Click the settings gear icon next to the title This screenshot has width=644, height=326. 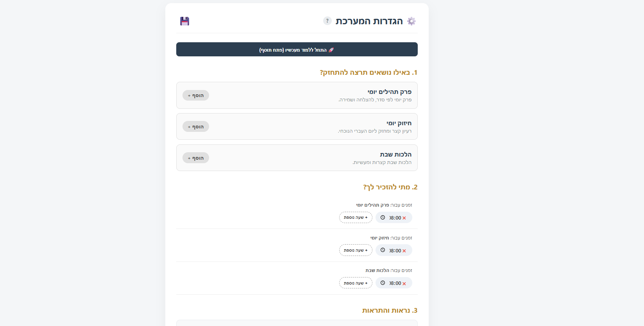(411, 21)
